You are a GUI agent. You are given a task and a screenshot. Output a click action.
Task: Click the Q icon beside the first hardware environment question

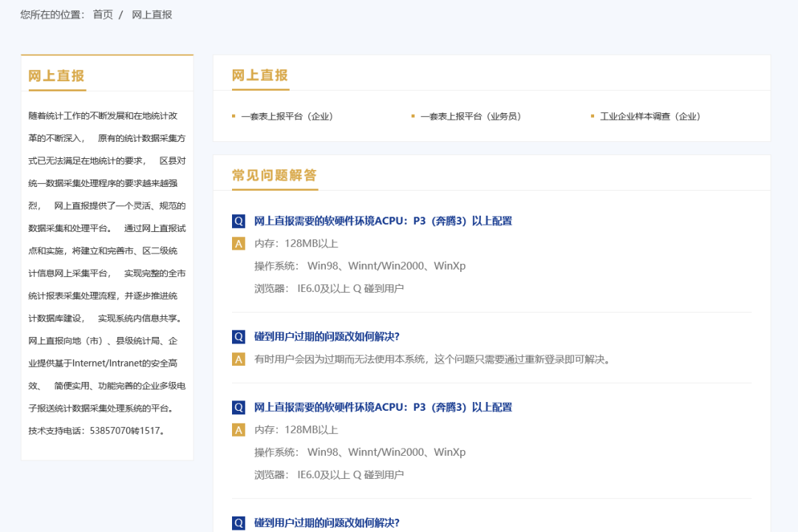click(x=237, y=220)
